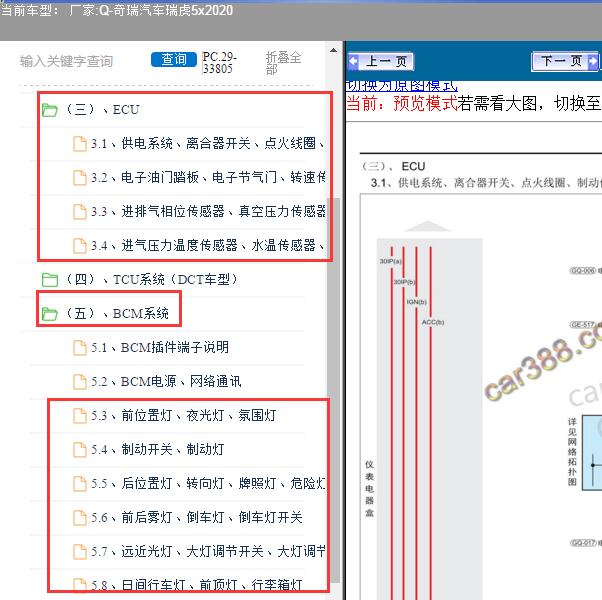This screenshot has height=600, width=602.
Task: Go to previous page with 上一页
Action: (381, 61)
